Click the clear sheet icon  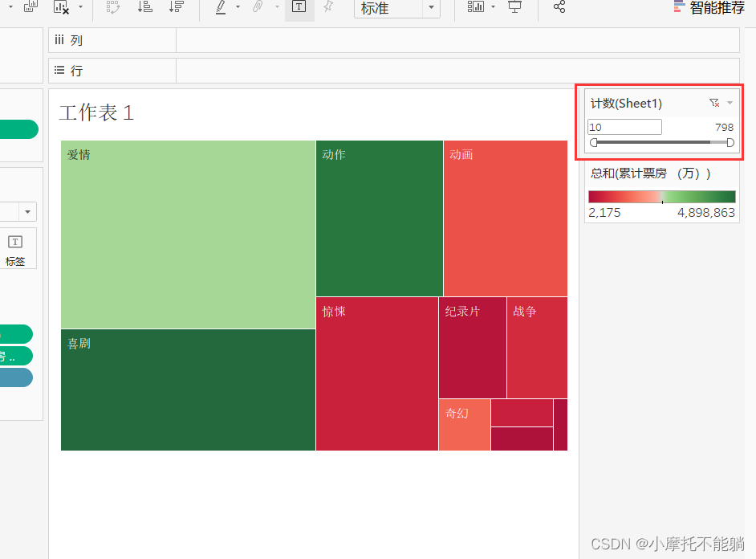click(x=61, y=6)
